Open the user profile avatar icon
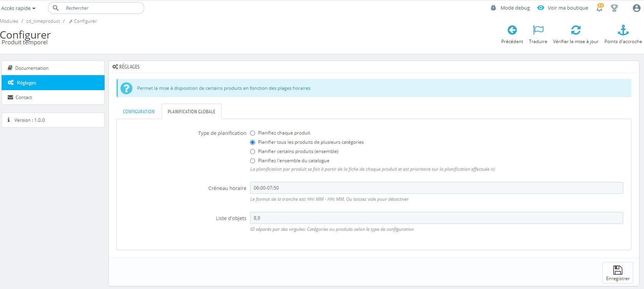644x289 pixels. (x=637, y=8)
